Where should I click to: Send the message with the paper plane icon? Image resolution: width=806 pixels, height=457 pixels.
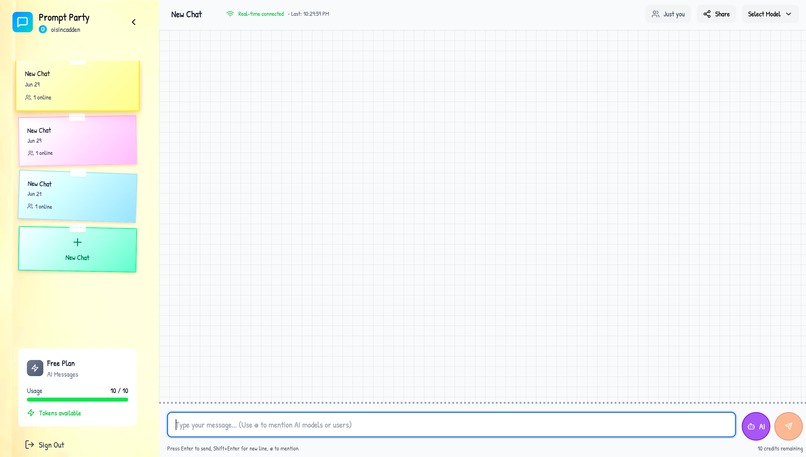click(x=789, y=426)
